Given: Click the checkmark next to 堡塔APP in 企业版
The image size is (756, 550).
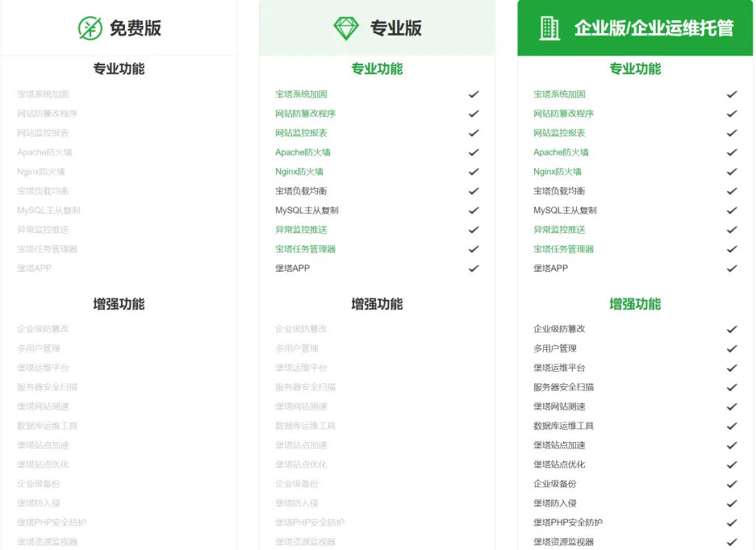Looking at the screenshot, I should click(733, 269).
